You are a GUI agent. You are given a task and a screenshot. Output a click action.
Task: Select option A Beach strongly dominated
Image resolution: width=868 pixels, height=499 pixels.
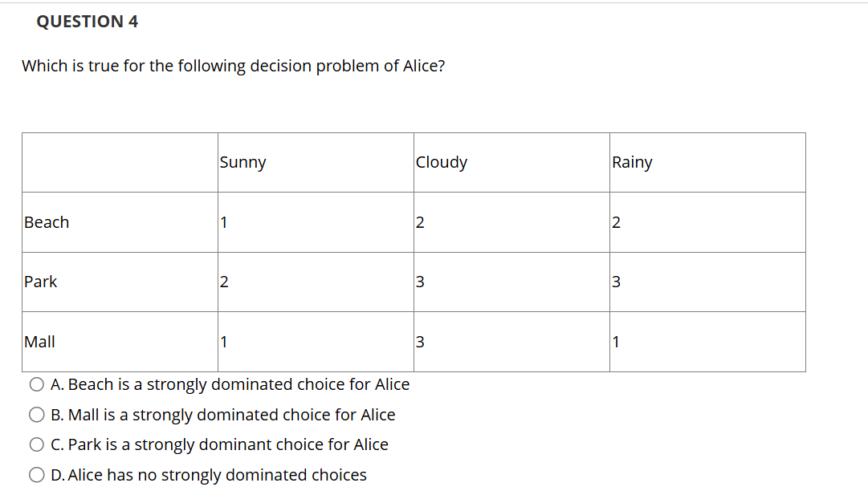click(x=37, y=384)
